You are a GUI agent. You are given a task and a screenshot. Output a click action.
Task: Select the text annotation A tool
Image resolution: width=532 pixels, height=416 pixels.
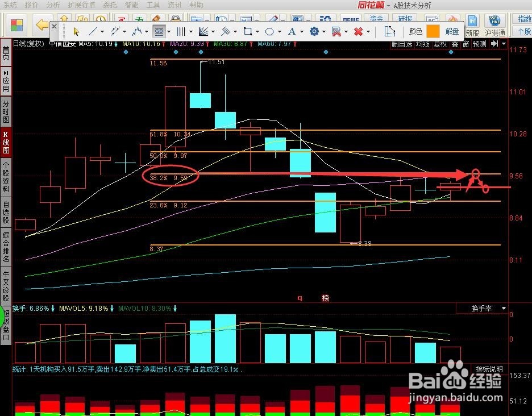tap(292, 32)
